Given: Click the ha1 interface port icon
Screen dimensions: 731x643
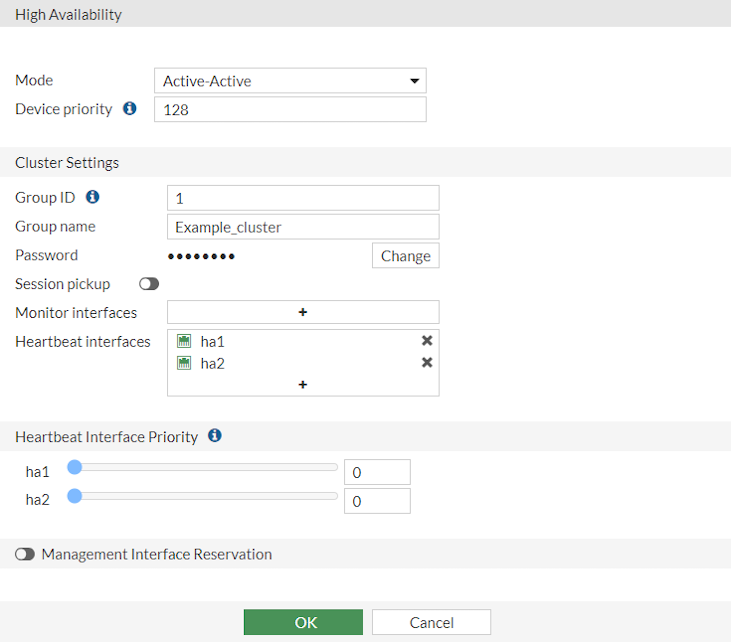Looking at the screenshot, I should [184, 341].
